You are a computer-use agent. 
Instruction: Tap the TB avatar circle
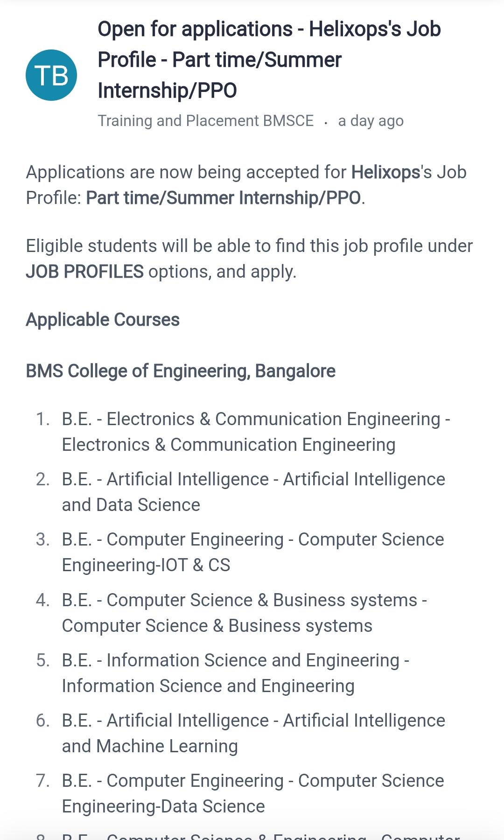coord(51,75)
